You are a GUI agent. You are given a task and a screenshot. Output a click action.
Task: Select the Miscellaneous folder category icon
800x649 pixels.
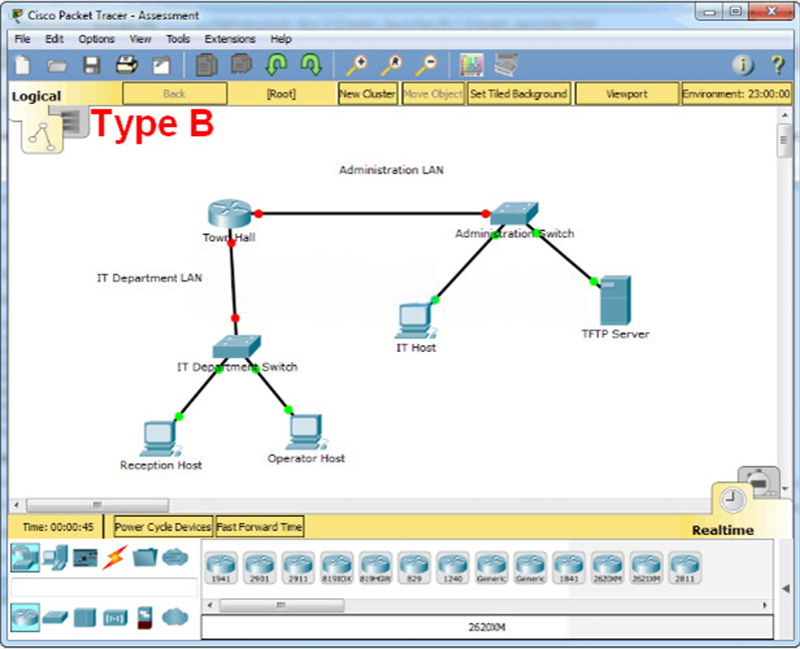[145, 557]
